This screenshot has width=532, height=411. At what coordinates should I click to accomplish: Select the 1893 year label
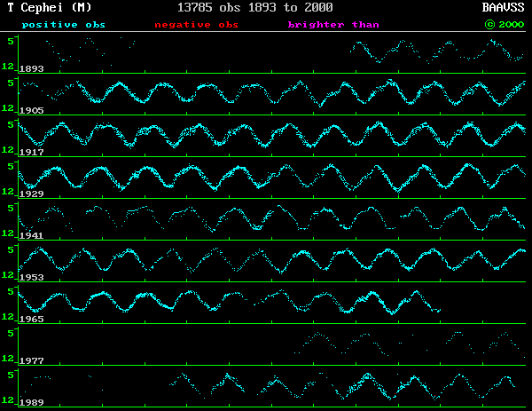click(x=32, y=69)
